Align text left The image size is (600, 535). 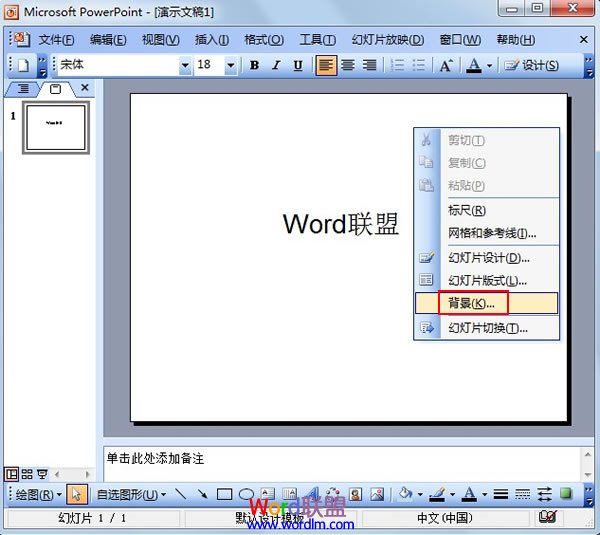326,65
